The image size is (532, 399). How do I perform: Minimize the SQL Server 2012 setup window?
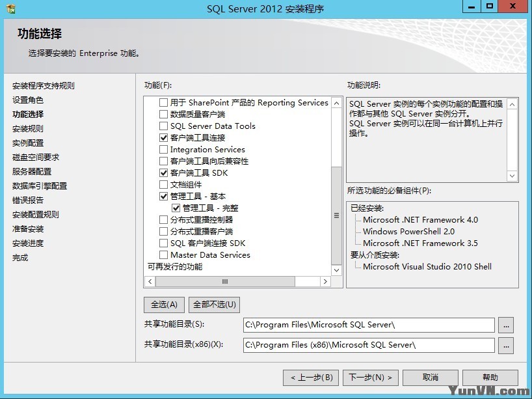click(472, 7)
